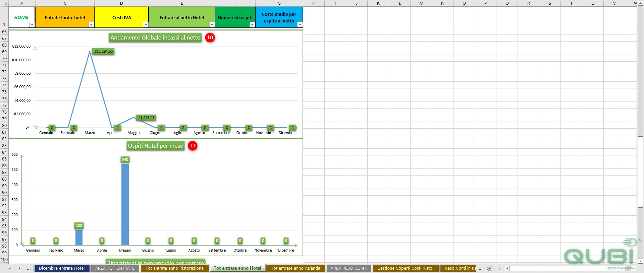Screen dimensions: 644x273
Task: Click the 540 Maggio bar in chart
Action: tap(125, 204)
